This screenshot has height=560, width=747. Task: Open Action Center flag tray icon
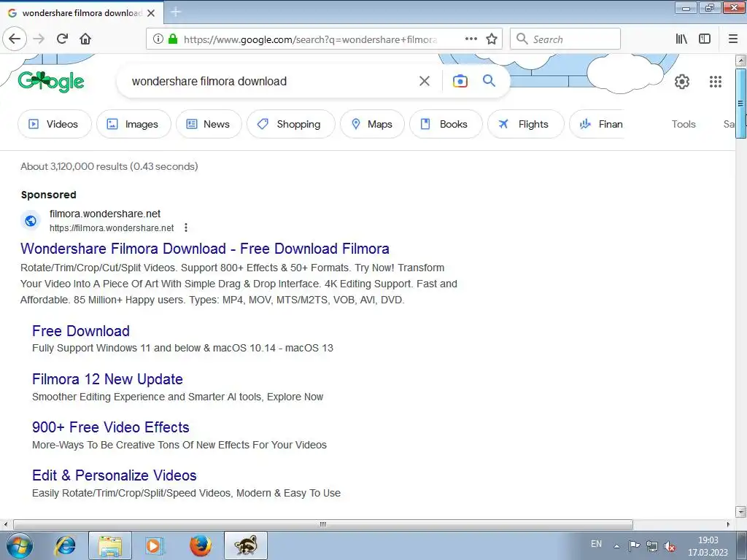[634, 545]
